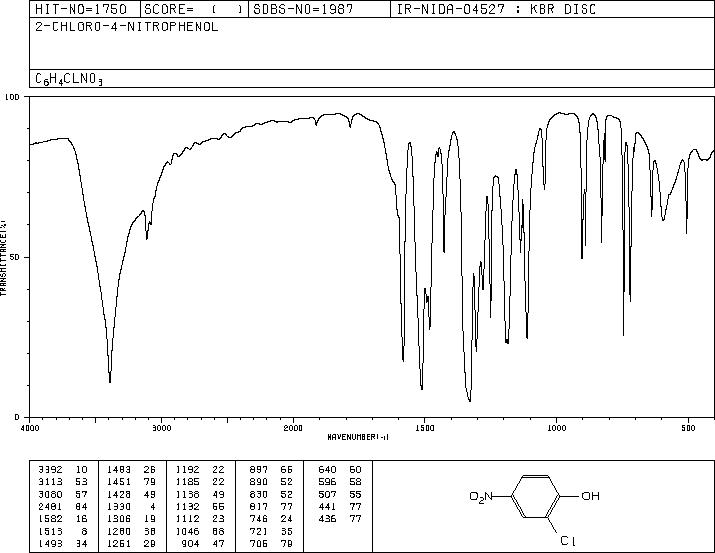Viewport: 715px width, 553px height.
Task: Click the 50 label on the transmittance axis
Action: pos(15,257)
